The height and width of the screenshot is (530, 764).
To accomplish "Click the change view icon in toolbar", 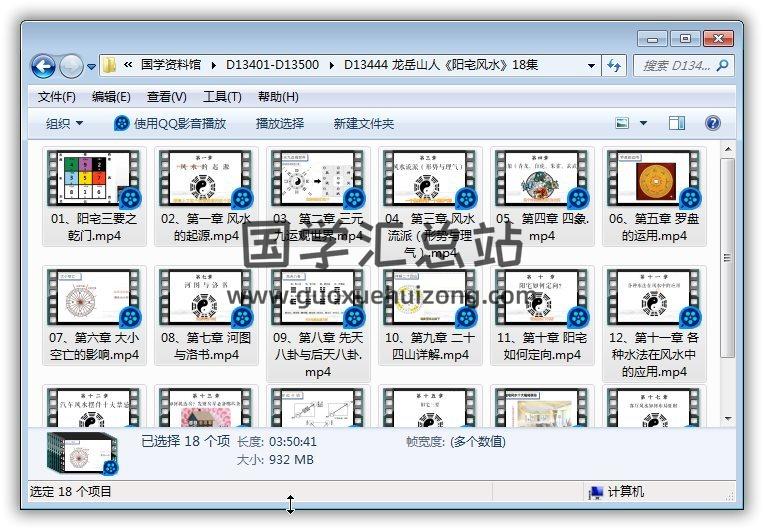I will (x=623, y=123).
